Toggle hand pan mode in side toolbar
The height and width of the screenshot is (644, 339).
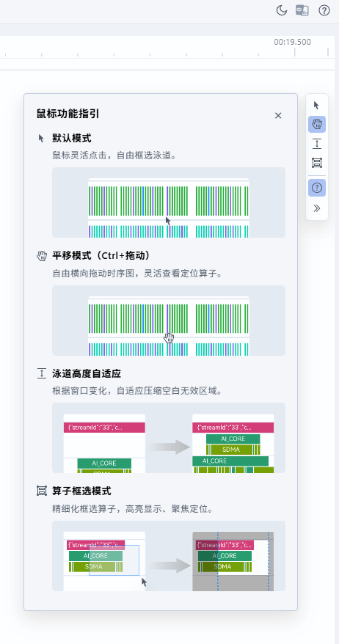[317, 125]
